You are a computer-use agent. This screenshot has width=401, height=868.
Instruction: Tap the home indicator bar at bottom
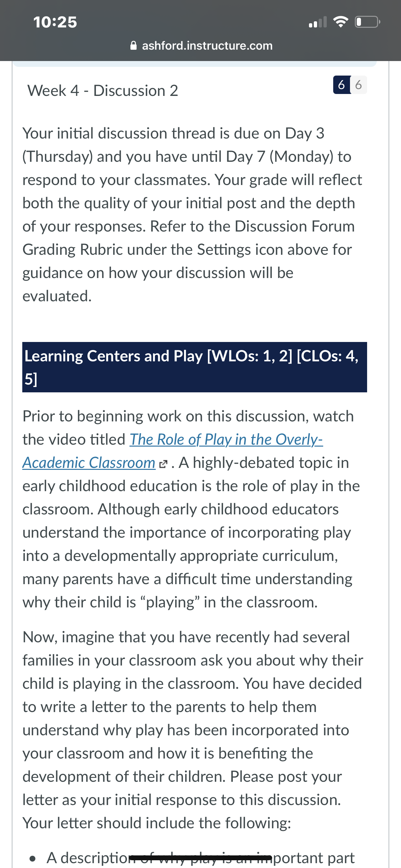tap(200, 858)
